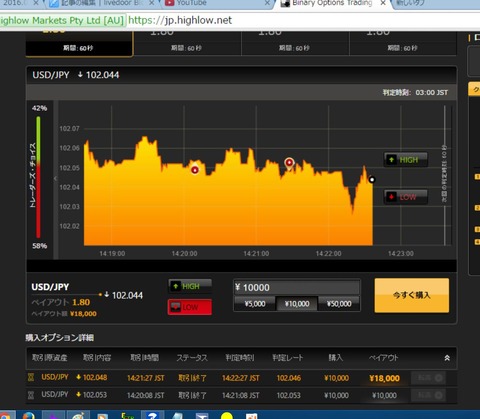This screenshot has height=419, width=480.
Task: Click the 判定レート column header
Action: [288, 358]
